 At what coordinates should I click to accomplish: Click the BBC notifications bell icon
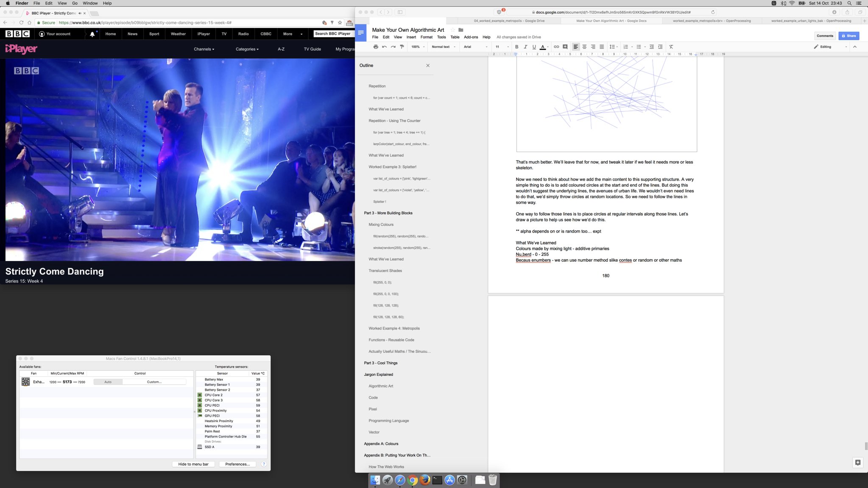(x=92, y=34)
